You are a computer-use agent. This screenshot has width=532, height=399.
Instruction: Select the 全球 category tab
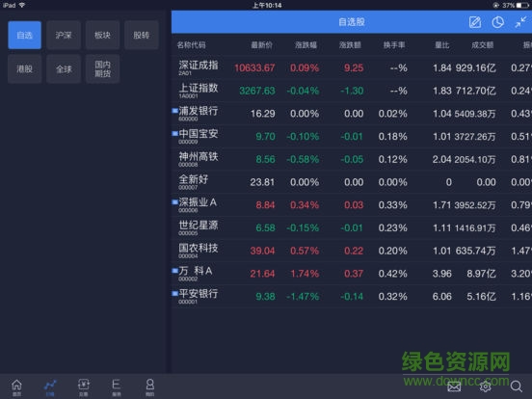(x=64, y=68)
